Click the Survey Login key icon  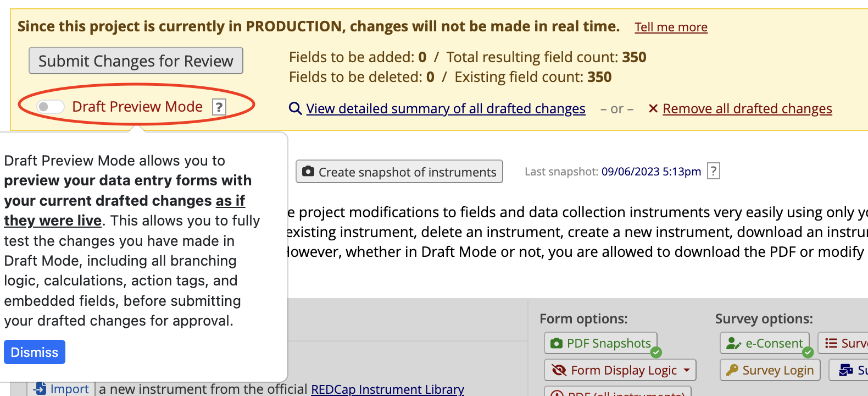click(x=732, y=370)
